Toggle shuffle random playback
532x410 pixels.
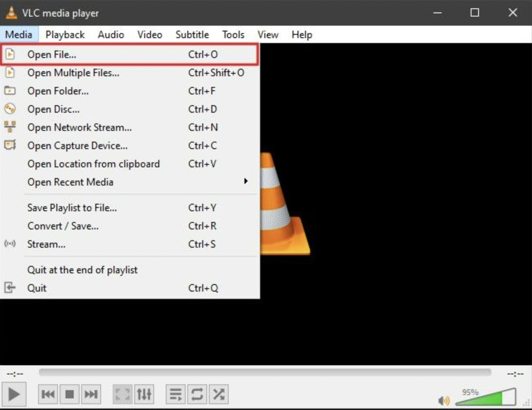pos(218,394)
